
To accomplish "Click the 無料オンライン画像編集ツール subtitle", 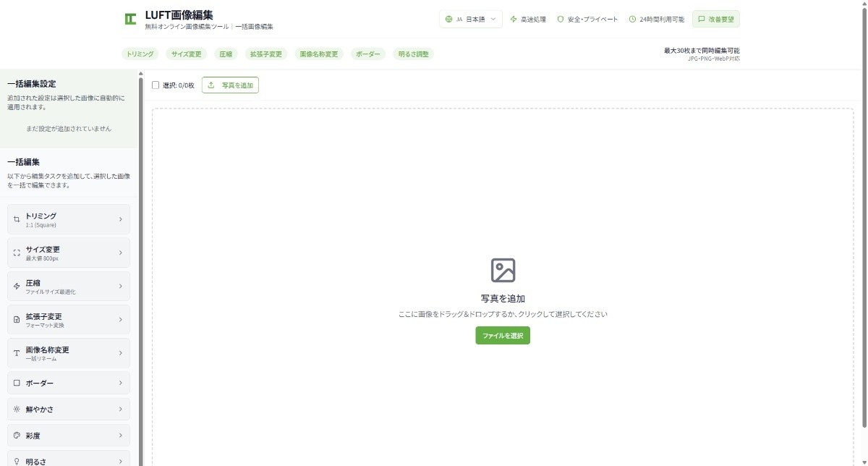I will (x=187, y=27).
